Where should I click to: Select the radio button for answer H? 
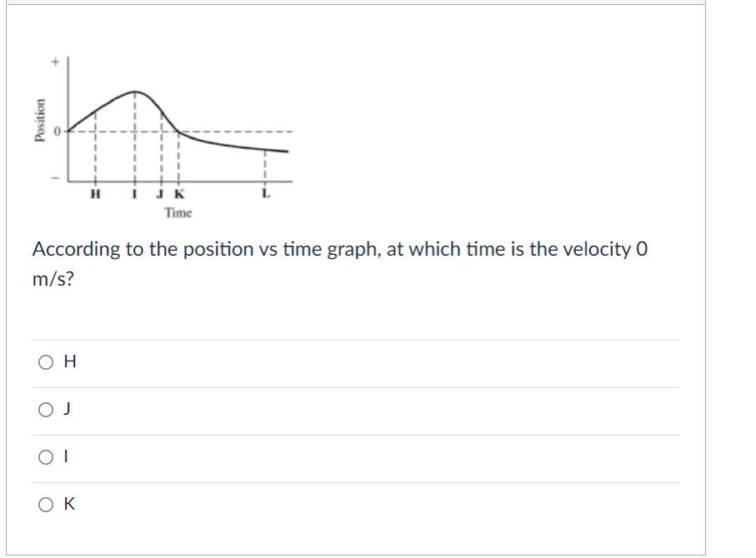tap(44, 361)
